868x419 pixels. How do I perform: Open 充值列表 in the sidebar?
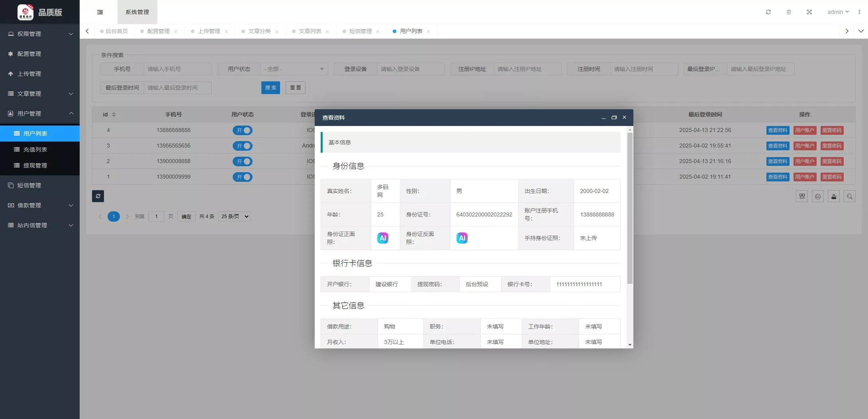point(35,150)
